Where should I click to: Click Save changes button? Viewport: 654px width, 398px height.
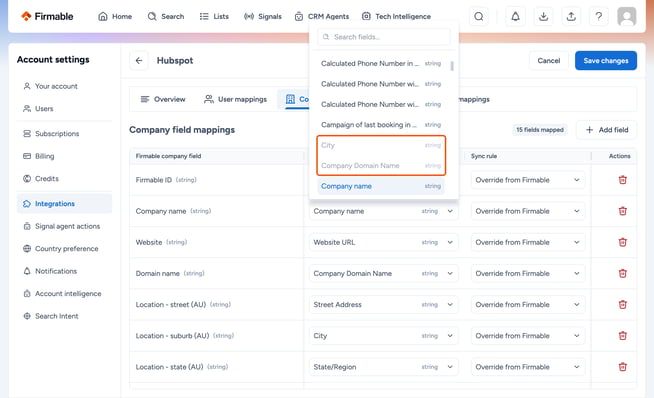tap(606, 60)
